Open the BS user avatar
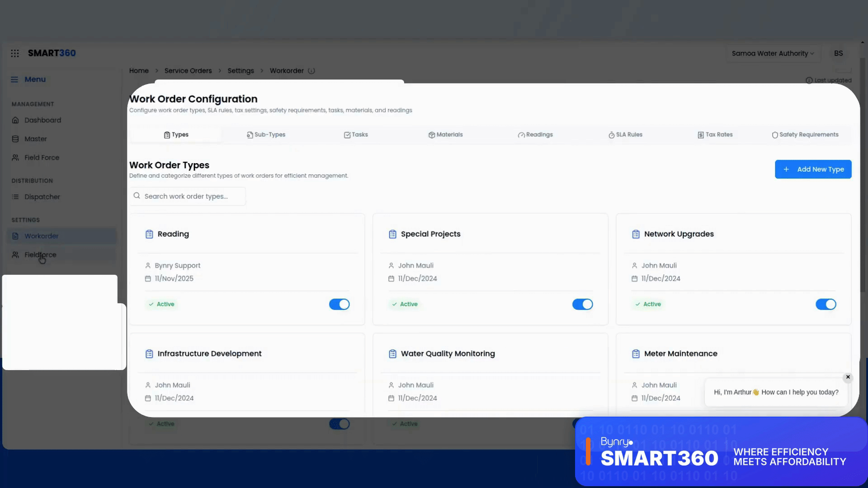This screenshot has width=868, height=488. (838, 53)
